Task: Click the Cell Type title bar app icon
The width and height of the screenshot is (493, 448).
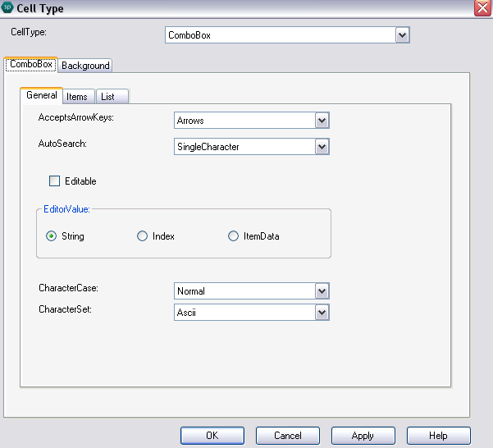Action: click(7, 7)
